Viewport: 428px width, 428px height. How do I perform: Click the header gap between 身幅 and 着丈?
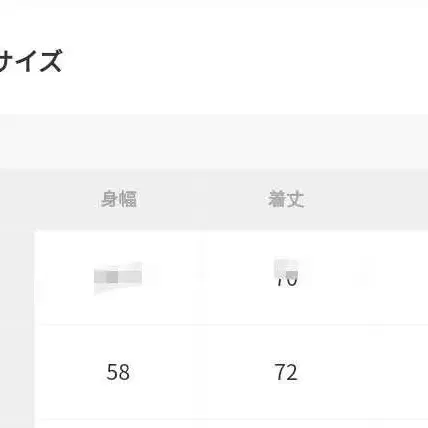coord(202,199)
